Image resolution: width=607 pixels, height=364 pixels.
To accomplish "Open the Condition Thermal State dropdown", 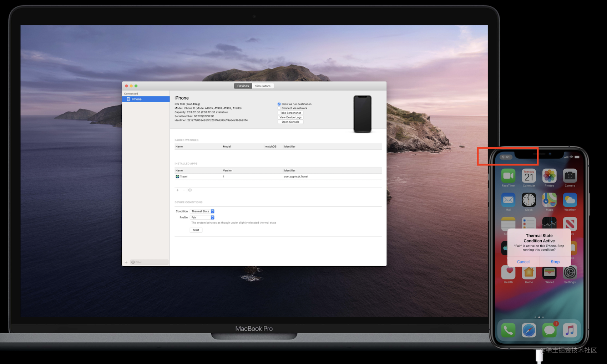I will coord(202,211).
